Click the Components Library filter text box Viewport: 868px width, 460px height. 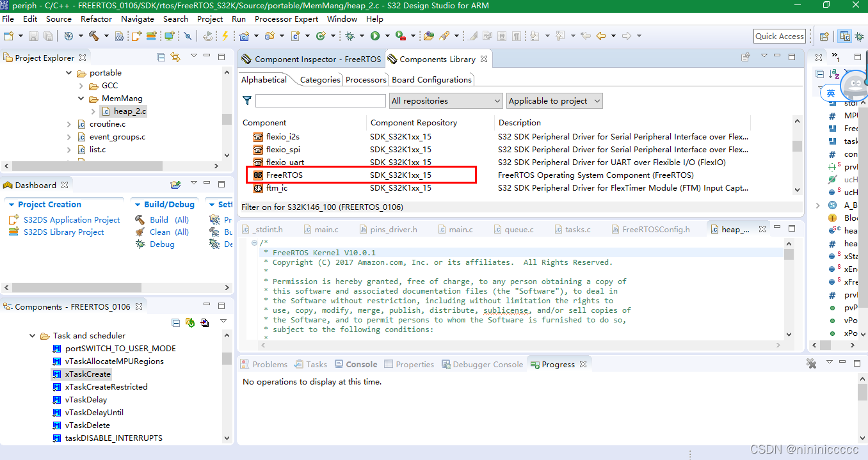pyautogui.click(x=321, y=101)
